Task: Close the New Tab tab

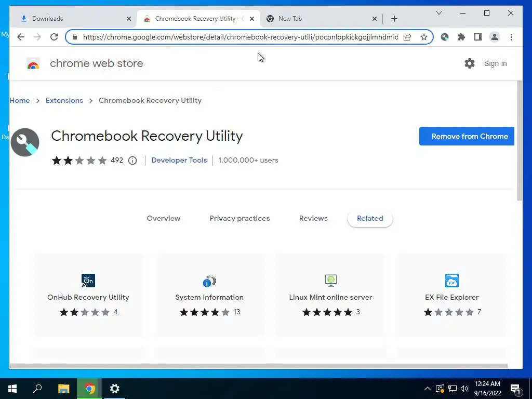Action: 374,19
